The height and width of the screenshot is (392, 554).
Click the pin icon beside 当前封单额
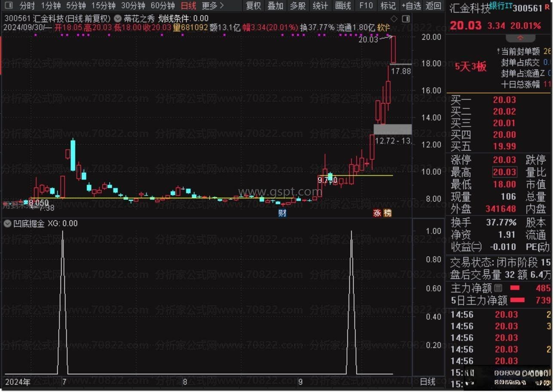coord(498,52)
